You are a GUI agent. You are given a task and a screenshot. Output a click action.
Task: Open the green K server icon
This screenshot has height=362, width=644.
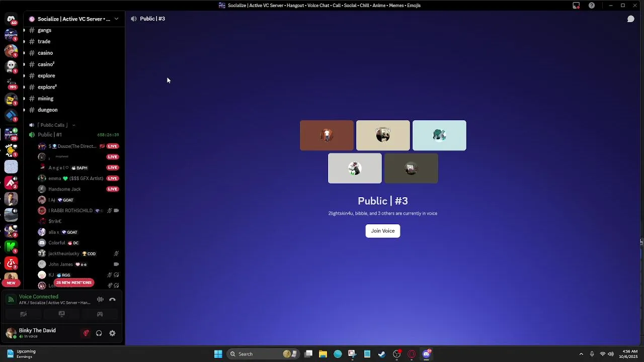11,246
